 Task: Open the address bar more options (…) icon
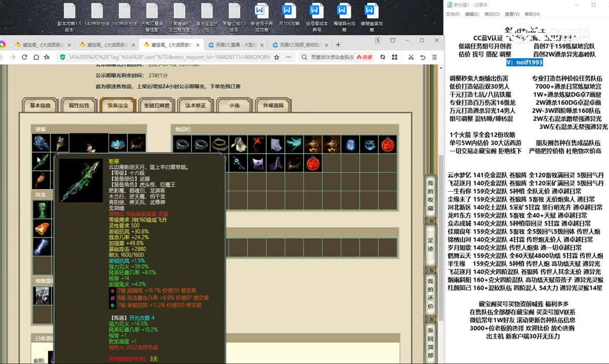coord(288,57)
